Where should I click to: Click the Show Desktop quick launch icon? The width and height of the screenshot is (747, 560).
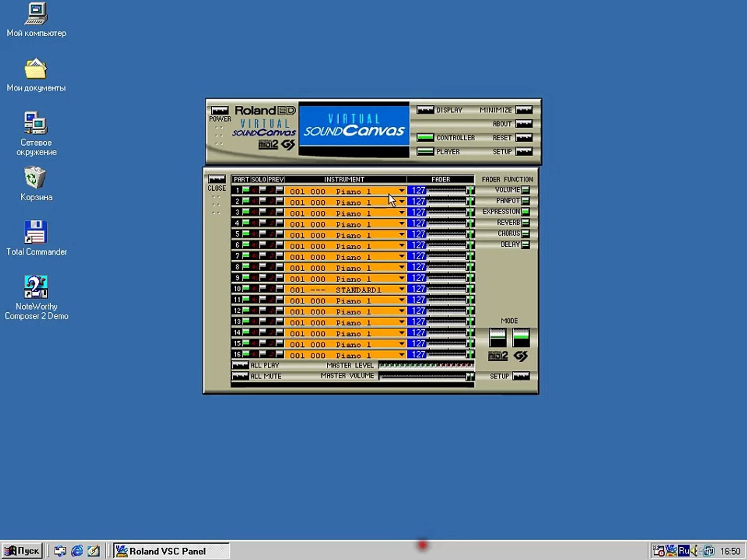[x=60, y=551]
